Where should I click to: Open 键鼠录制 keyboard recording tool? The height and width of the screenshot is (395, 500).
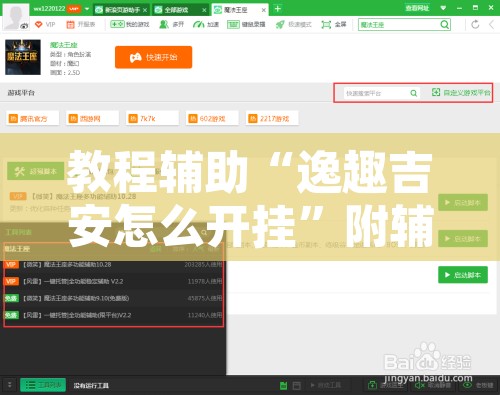(x=246, y=24)
